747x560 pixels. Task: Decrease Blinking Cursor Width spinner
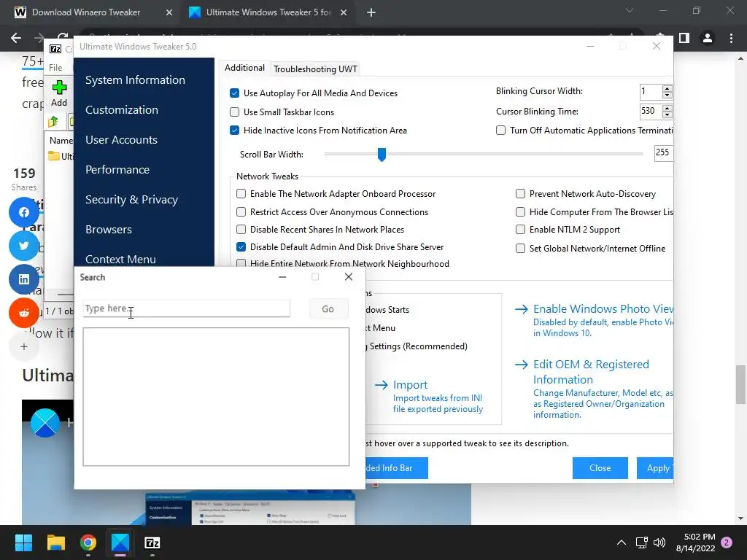667,95
